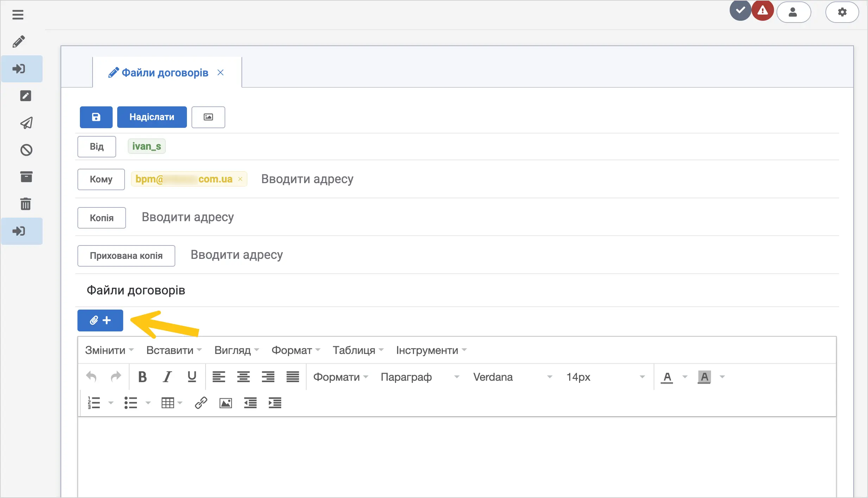Screen dimensions: 868x498
Task: Justify the text
Action: [x=293, y=377]
